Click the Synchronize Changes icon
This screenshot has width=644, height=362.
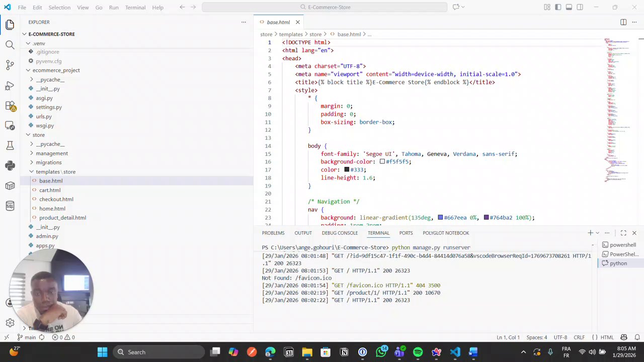(x=41, y=337)
